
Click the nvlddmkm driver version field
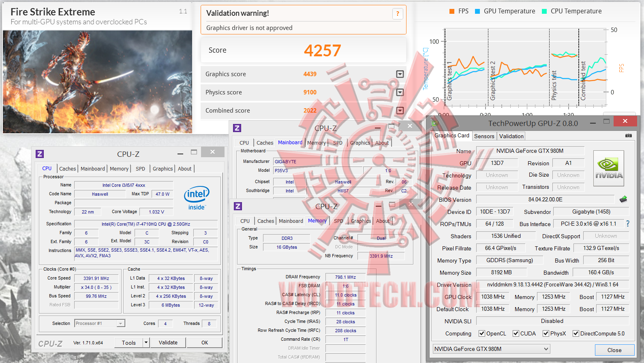coord(553,285)
